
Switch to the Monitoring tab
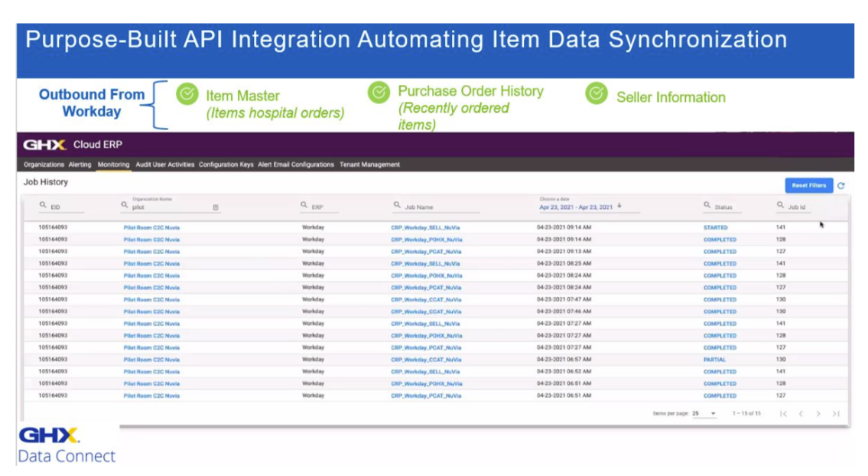tap(115, 165)
